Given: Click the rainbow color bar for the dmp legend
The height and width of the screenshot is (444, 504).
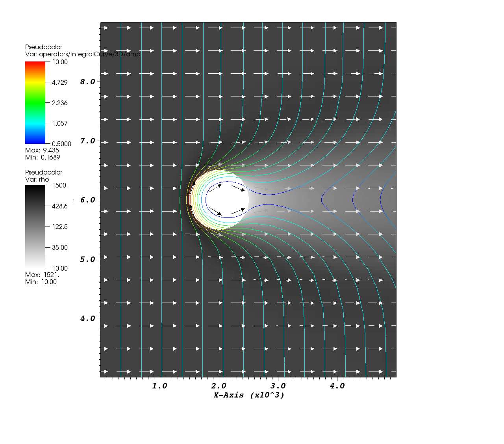Looking at the screenshot, I should click(35, 102).
